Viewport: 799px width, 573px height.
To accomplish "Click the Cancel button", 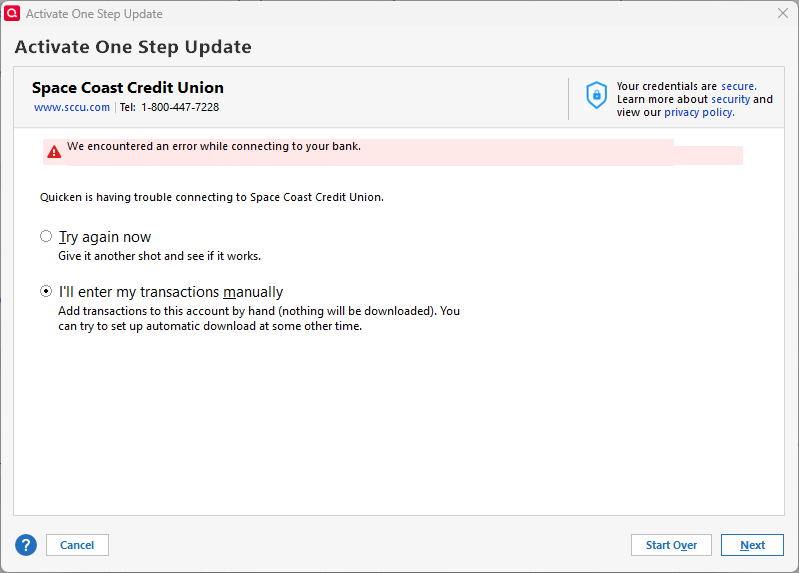I will (x=77, y=545).
